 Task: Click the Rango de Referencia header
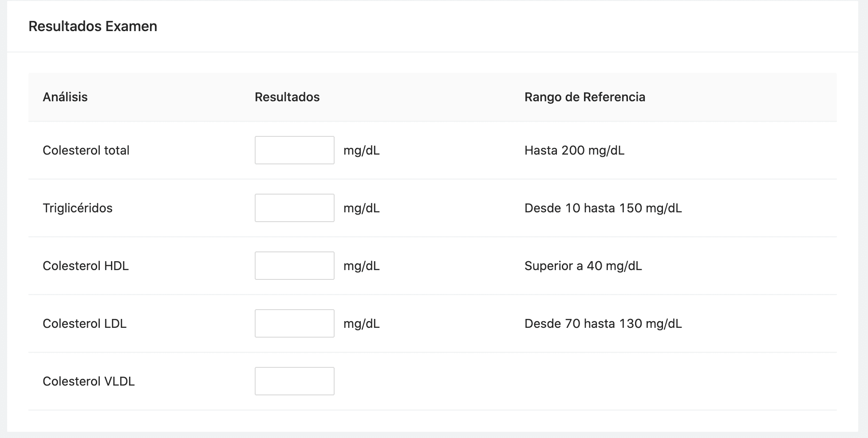point(584,97)
